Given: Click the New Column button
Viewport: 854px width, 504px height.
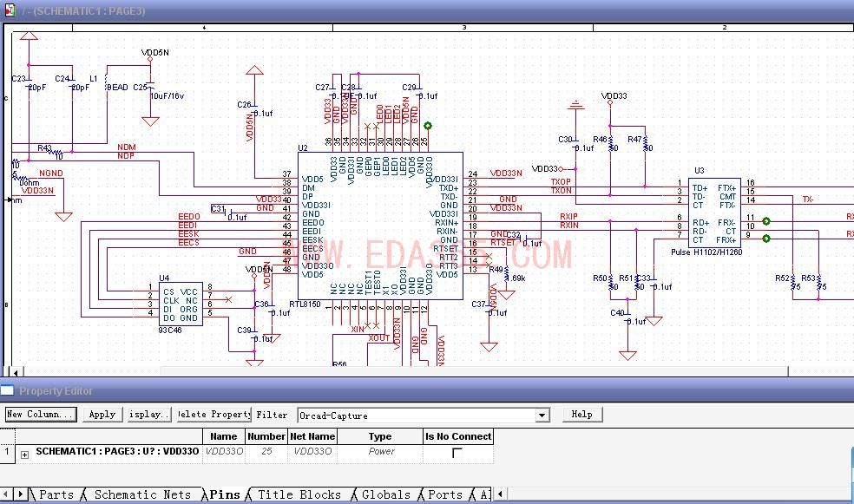Looking at the screenshot, I should pos(41,414).
